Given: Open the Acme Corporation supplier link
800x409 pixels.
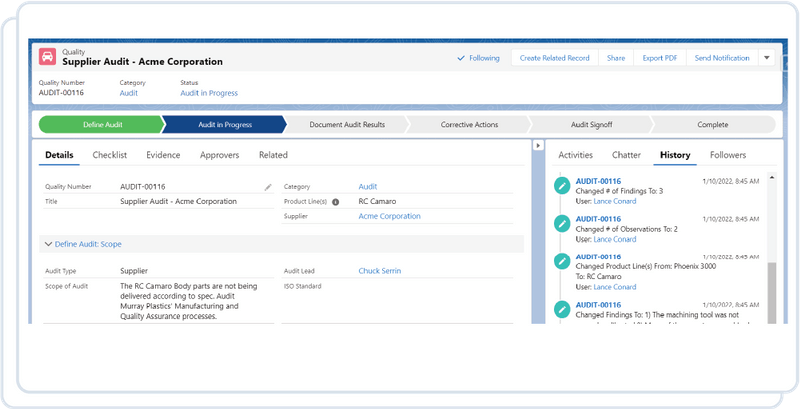Looking at the screenshot, I should click(389, 216).
